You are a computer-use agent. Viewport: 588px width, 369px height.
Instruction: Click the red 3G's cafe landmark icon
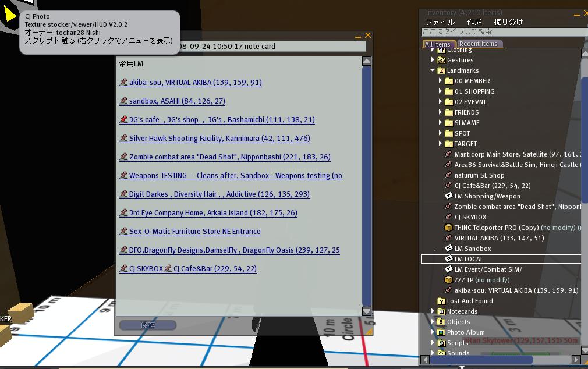click(123, 119)
